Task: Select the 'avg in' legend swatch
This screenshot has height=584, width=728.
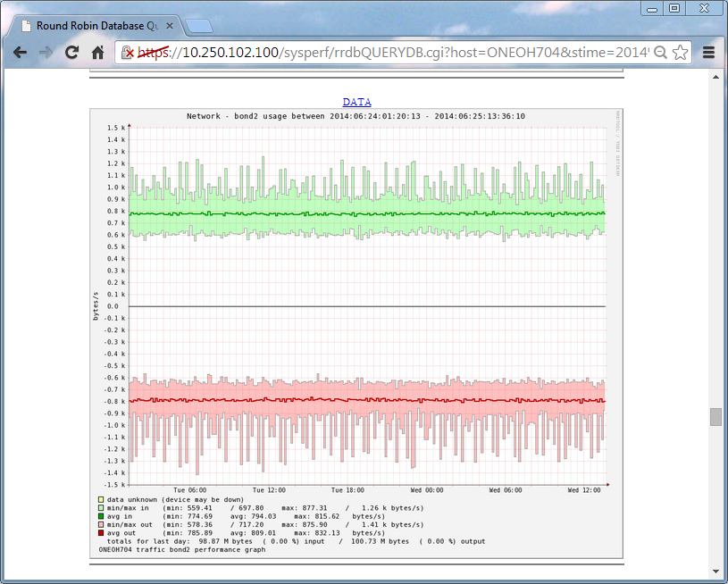Action: [x=101, y=516]
